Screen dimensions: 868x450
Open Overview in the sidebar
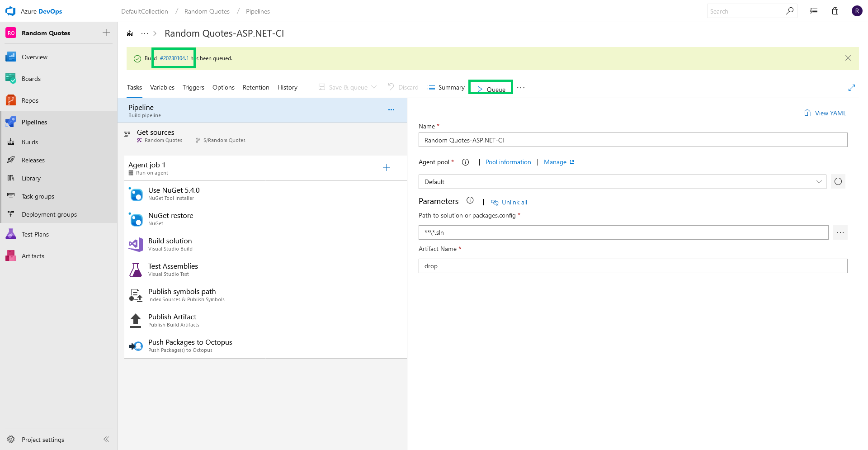(34, 57)
